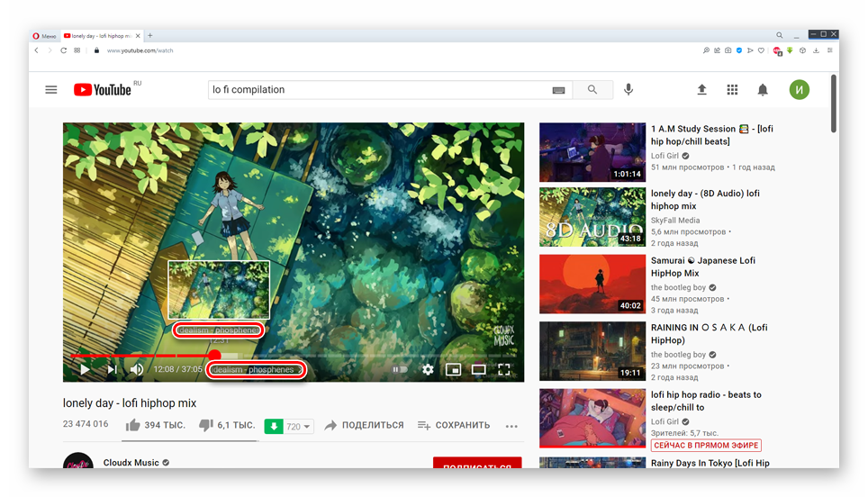Open the video title lonely day - lofi hiphop mix

coord(130,403)
